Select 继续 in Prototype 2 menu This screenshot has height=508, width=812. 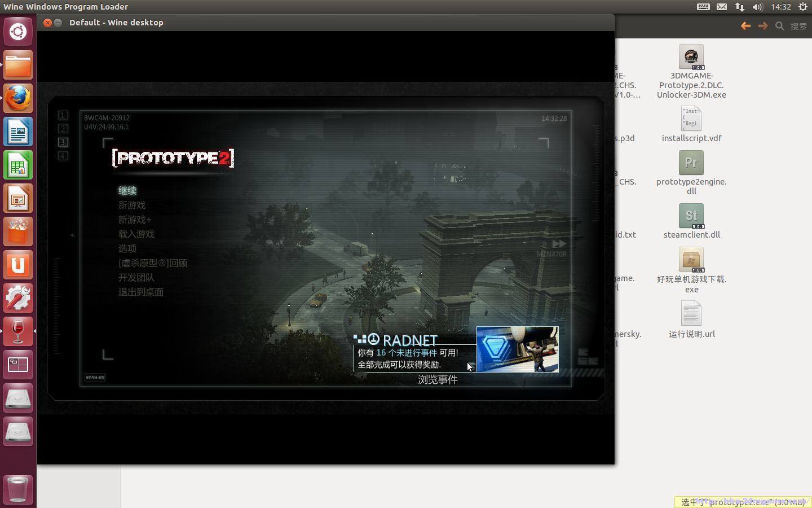(127, 191)
